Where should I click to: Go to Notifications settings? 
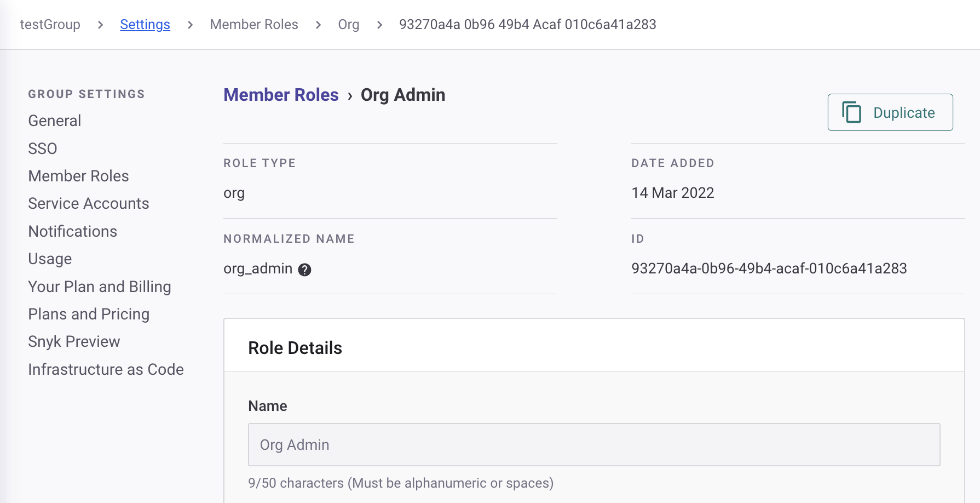click(73, 231)
